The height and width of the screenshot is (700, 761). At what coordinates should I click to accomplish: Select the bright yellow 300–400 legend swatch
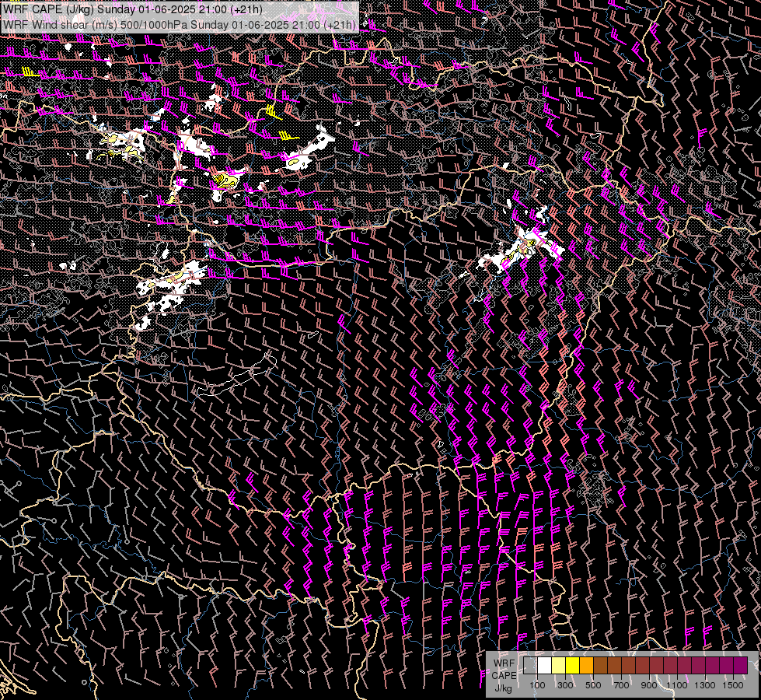pos(573,665)
